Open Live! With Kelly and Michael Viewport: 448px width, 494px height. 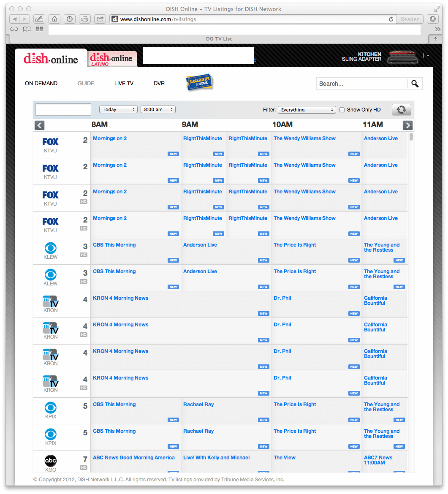click(x=217, y=457)
